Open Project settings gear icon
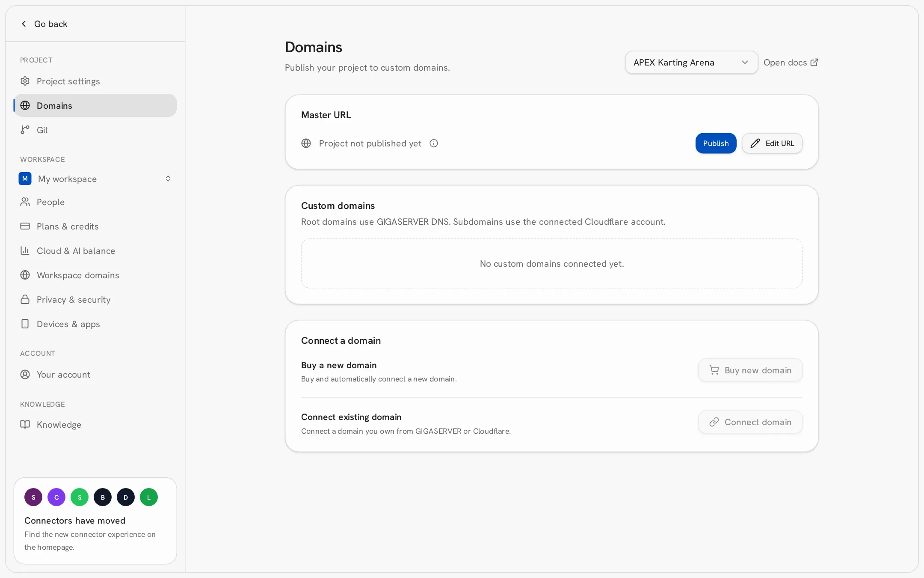Image resolution: width=924 pixels, height=578 pixels. (25, 81)
